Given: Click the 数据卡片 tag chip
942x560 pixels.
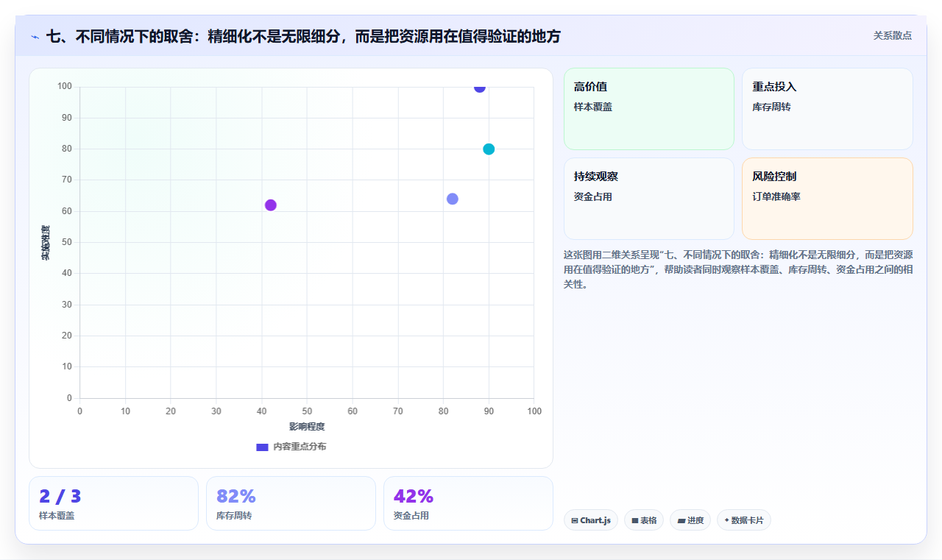Looking at the screenshot, I should pos(744,520).
